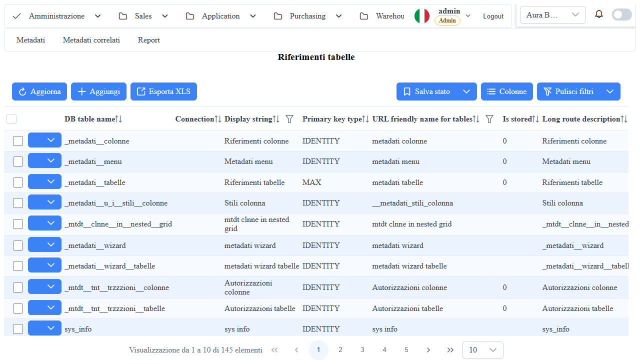The height and width of the screenshot is (364, 640).
Task: Click the Warehouse folder icon
Action: tap(364, 16)
